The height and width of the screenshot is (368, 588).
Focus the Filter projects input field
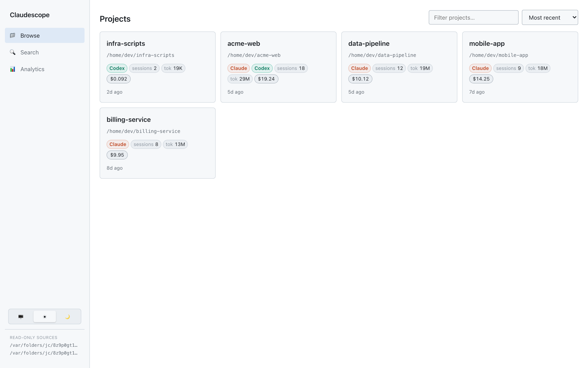(x=473, y=18)
